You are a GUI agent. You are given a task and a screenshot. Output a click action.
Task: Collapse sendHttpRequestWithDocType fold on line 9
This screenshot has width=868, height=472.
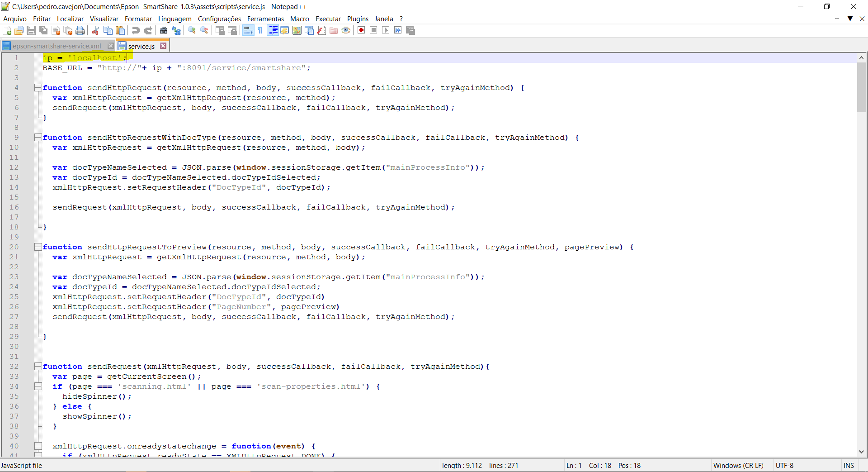click(38, 138)
